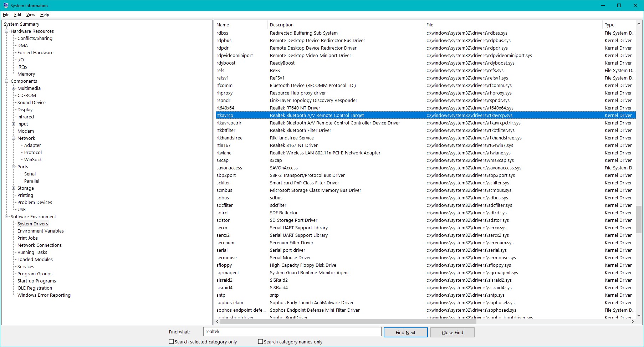Screen dimensions: 644x347
Task: Click the scroll right arrow of horizontal scrollbar
Action: pos(633,322)
